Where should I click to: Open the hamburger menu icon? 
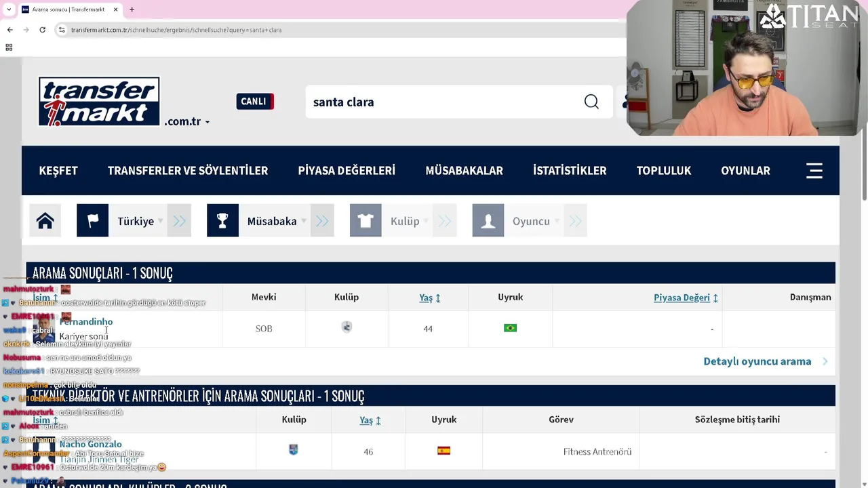tap(814, 171)
